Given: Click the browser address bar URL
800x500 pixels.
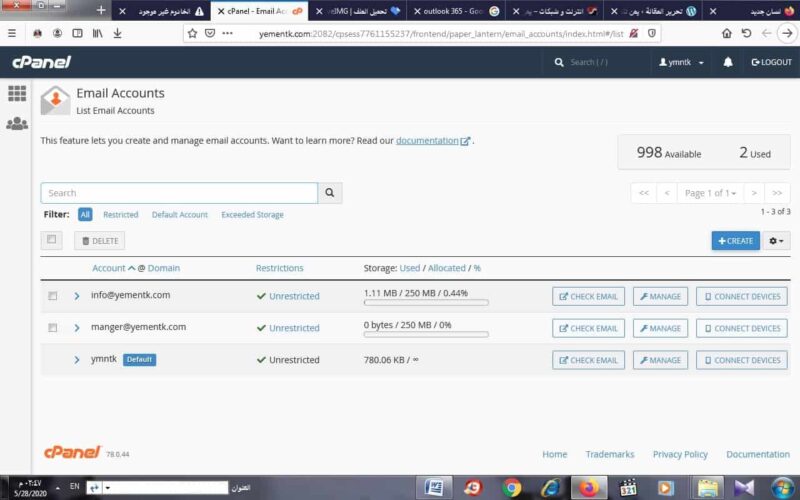Looking at the screenshot, I should 441,34.
